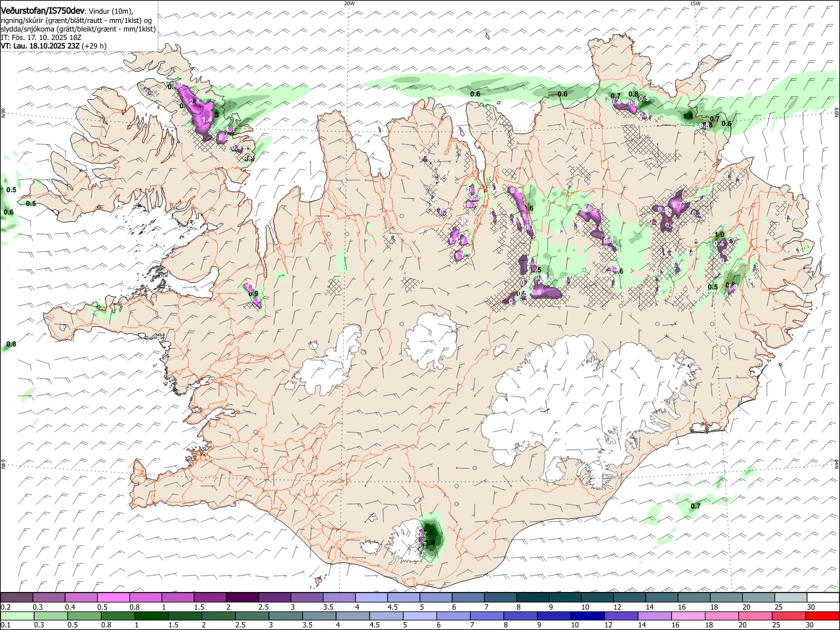
Task: Pick the dark purple upper swatch between 2 and 2.5
Action: pos(242,598)
